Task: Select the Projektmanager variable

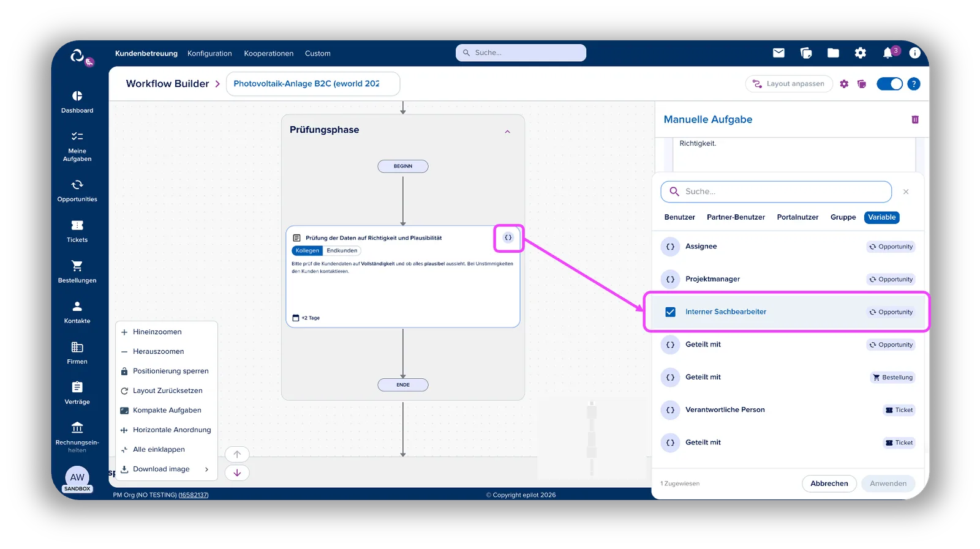Action: click(x=788, y=279)
